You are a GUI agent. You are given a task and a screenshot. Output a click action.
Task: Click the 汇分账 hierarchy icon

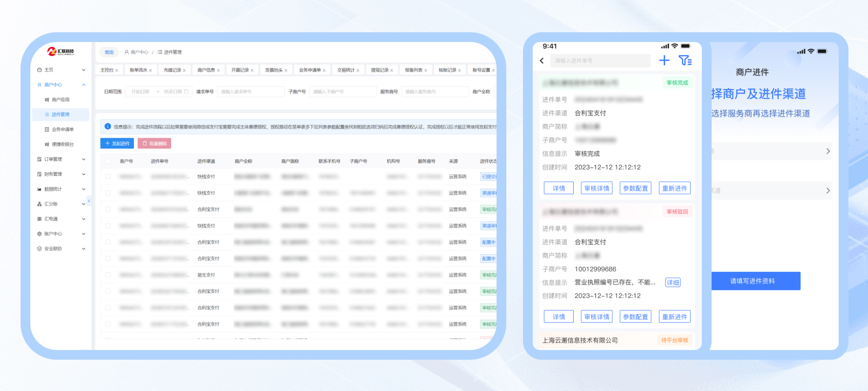point(40,204)
